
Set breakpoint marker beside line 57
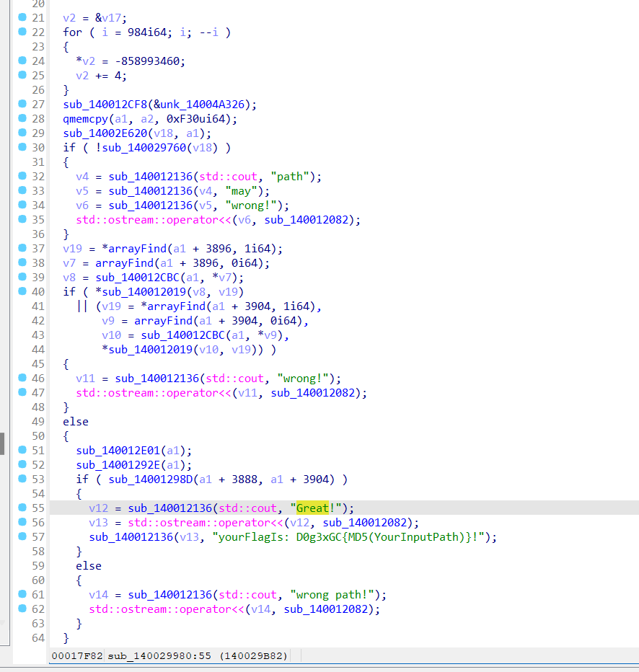coord(22,536)
